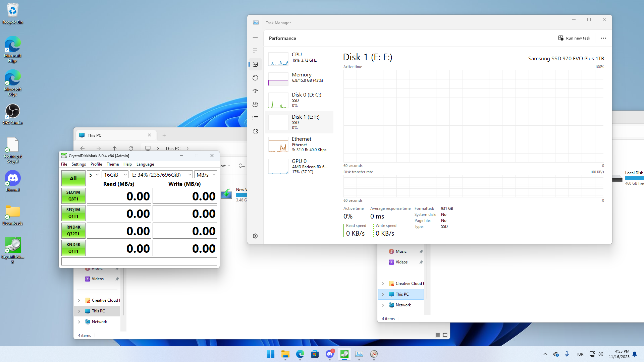The height and width of the screenshot is (362, 644).
Task: Toggle Task Manager hamburger navigation menu
Action: point(255,38)
